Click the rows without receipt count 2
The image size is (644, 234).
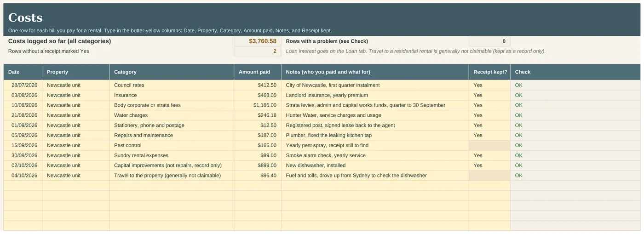click(x=258, y=51)
